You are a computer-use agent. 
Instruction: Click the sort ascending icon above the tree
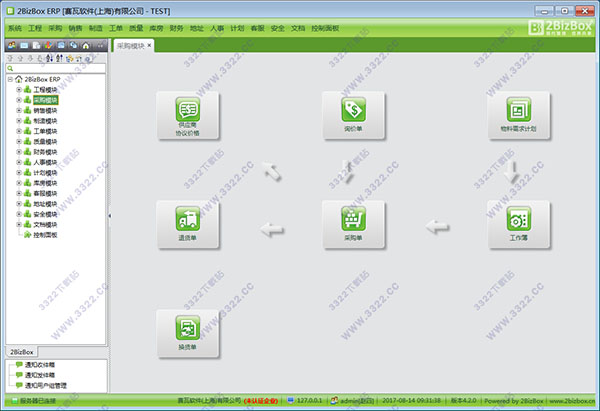(49, 58)
